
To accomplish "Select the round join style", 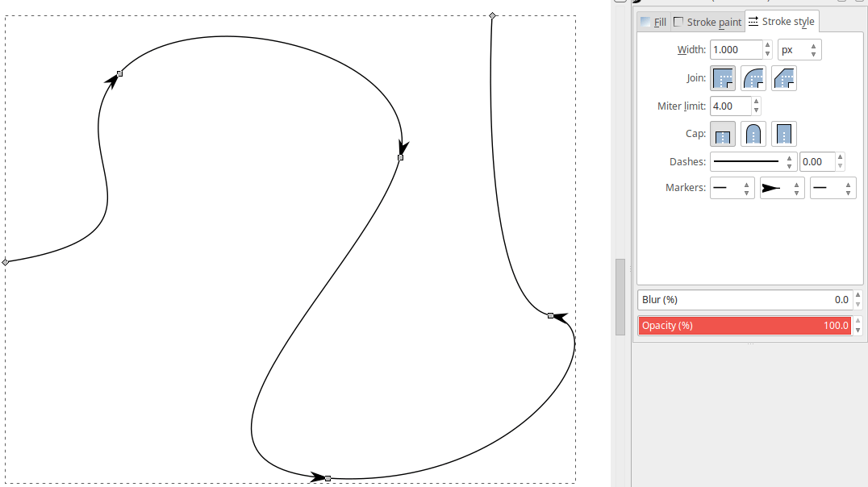I will (x=753, y=77).
